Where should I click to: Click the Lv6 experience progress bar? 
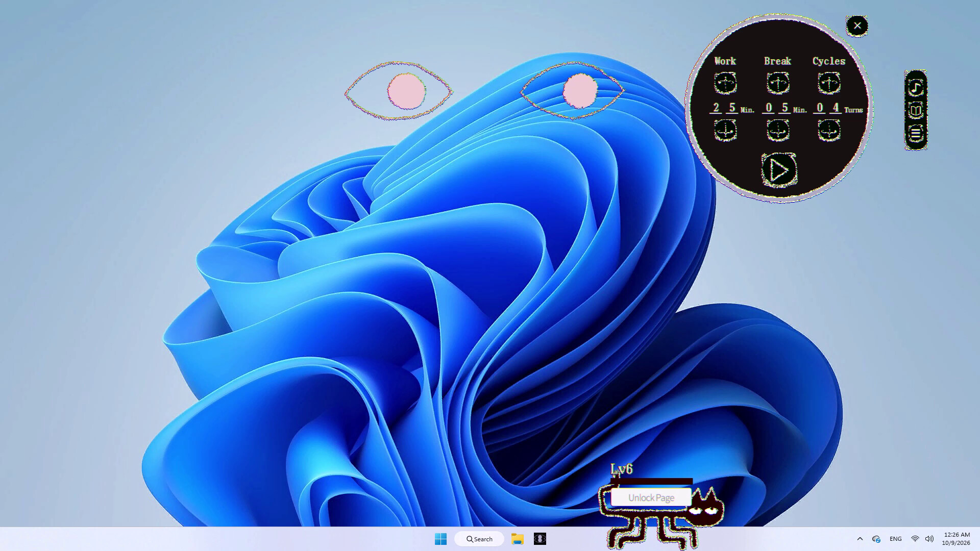click(x=651, y=481)
